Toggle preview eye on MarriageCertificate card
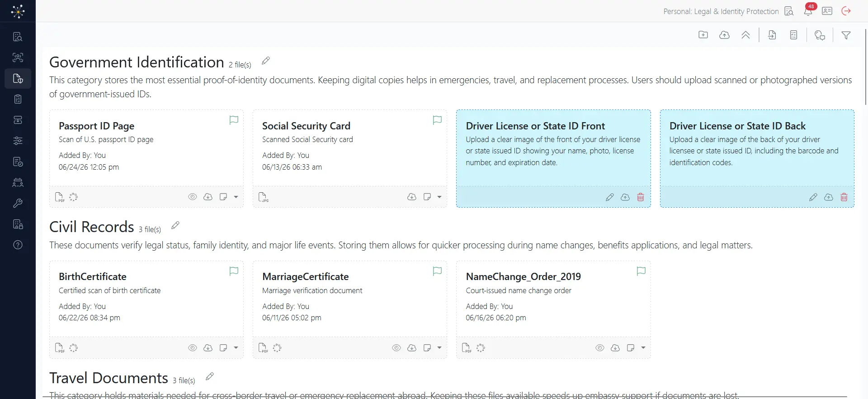868x399 pixels. pos(396,348)
